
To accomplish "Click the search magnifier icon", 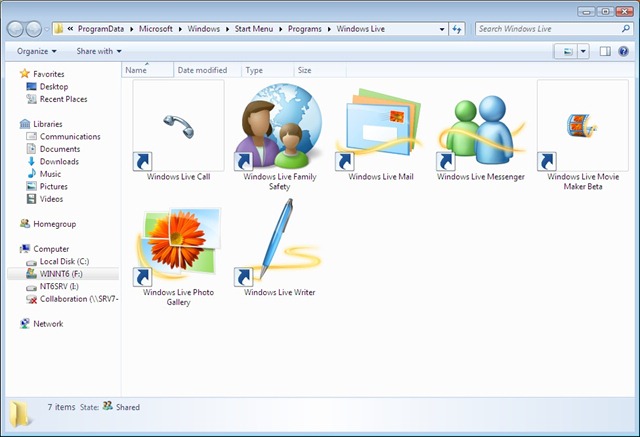I will (x=626, y=29).
